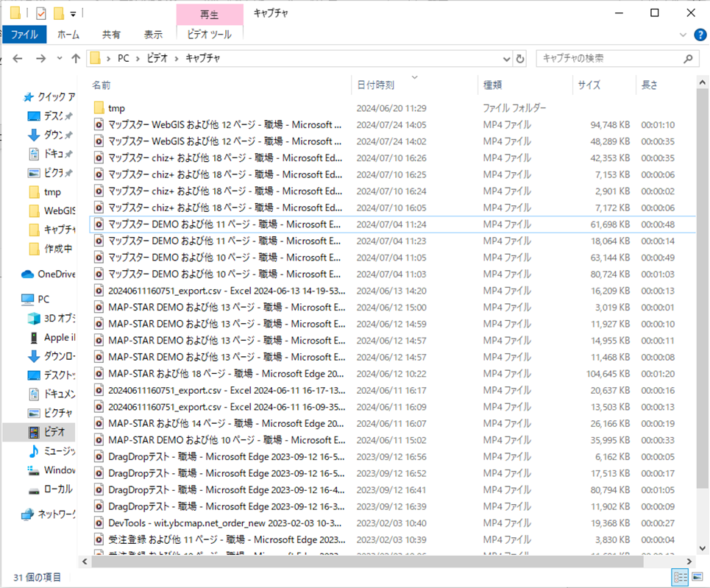
Task: Sort by サイズ column header
Action: [x=589, y=85]
